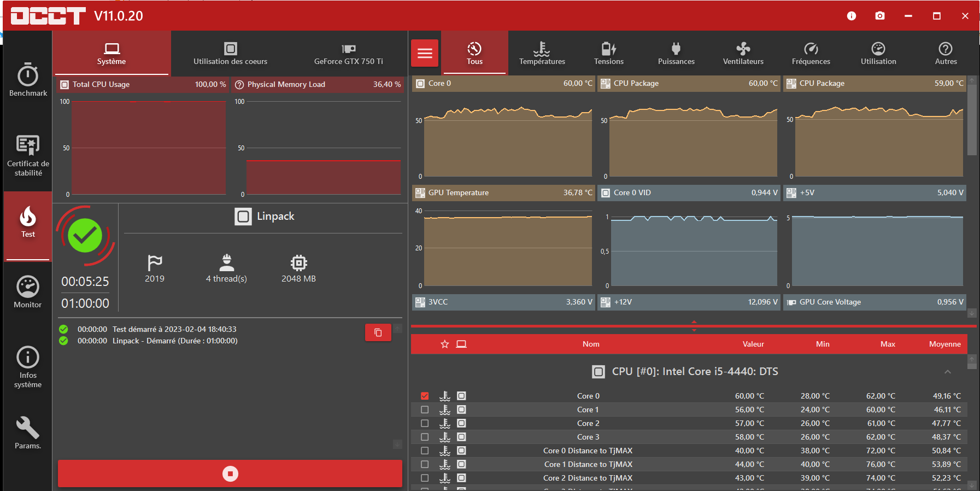Screen dimensions: 980x491
Task: Collapse the CPU Intel Core i5-4440 group
Action: coord(947,372)
